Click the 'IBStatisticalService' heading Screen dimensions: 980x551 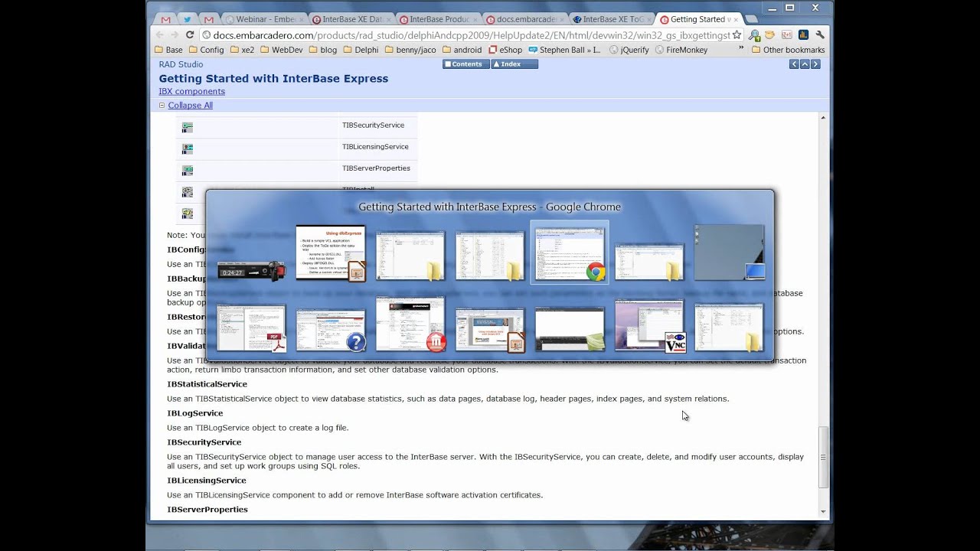tap(207, 384)
